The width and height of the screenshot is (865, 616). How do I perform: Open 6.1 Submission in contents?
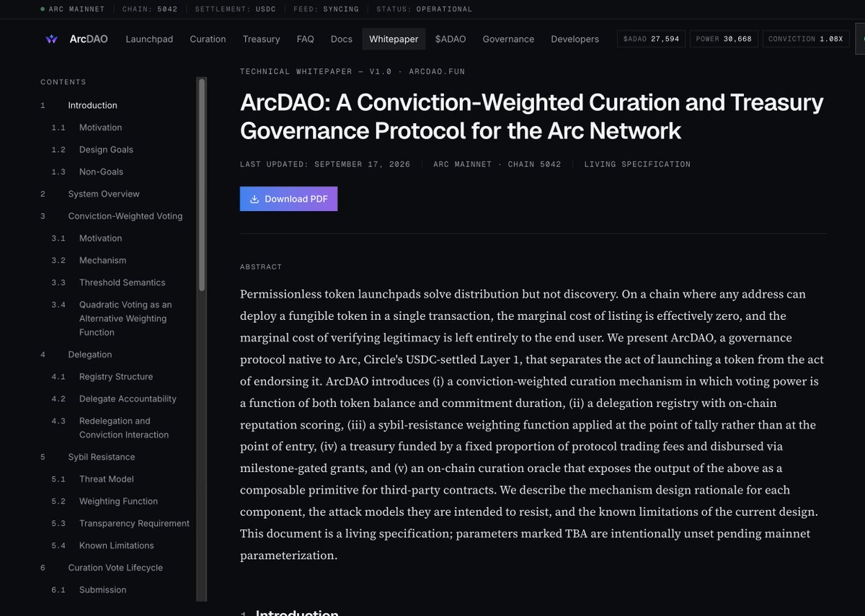tap(102, 590)
